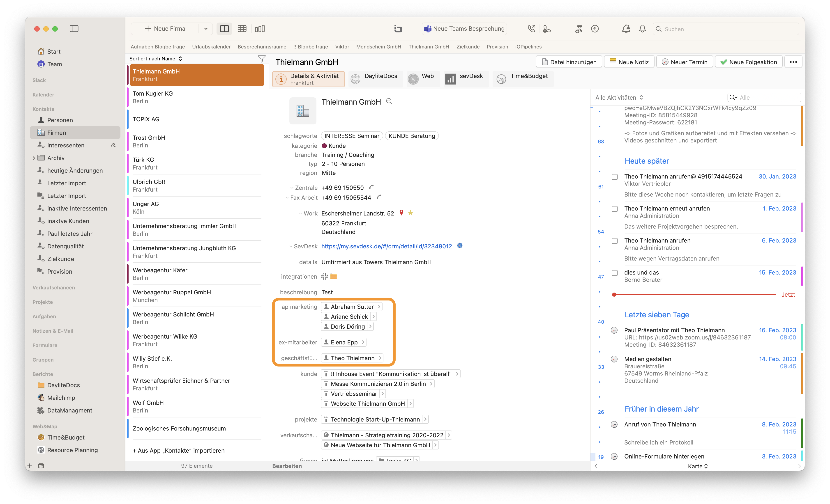The width and height of the screenshot is (830, 504).
Task: Open the Karte selector dropdown
Action: (698, 466)
